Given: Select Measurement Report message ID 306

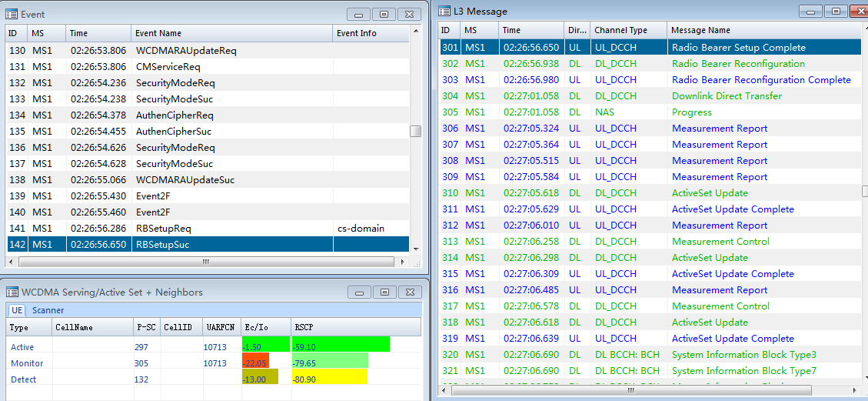Looking at the screenshot, I should coord(650,128).
